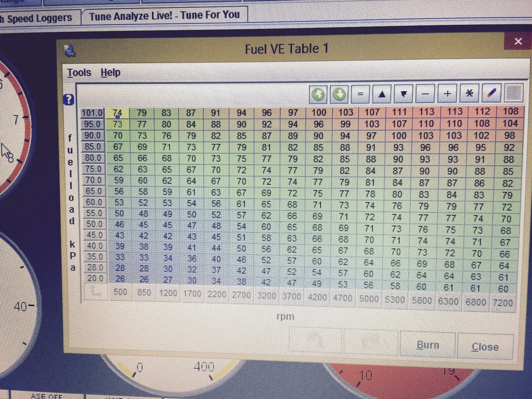Click the gray square toolbar button
Screen dimensions: 532x399
coord(514,93)
